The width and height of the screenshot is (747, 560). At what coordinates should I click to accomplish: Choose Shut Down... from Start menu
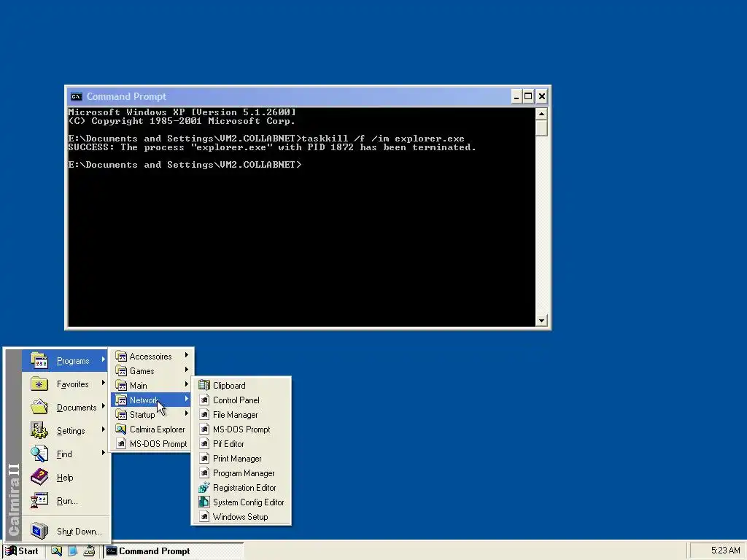click(66, 531)
